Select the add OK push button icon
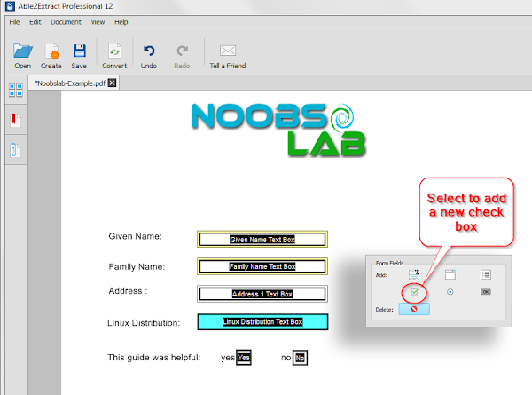Image resolution: width=532 pixels, height=395 pixels. click(x=486, y=292)
